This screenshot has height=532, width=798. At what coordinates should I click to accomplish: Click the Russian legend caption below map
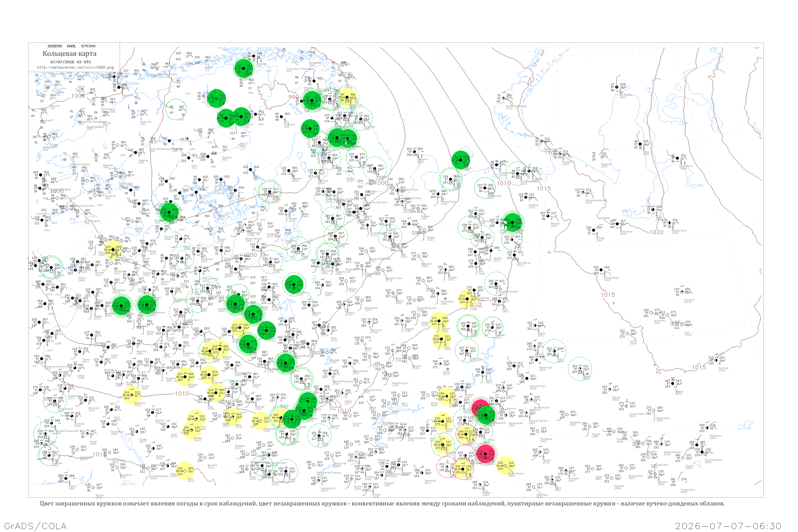(382, 504)
